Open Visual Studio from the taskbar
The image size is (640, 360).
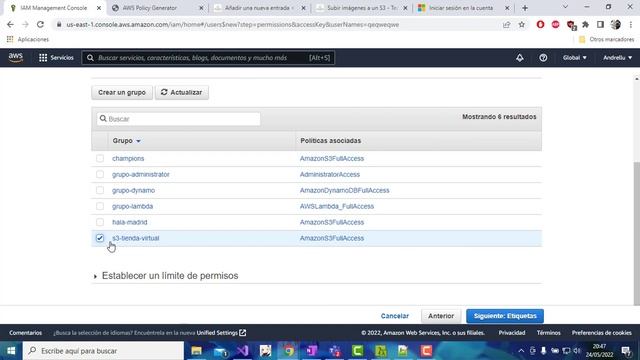click(242, 351)
